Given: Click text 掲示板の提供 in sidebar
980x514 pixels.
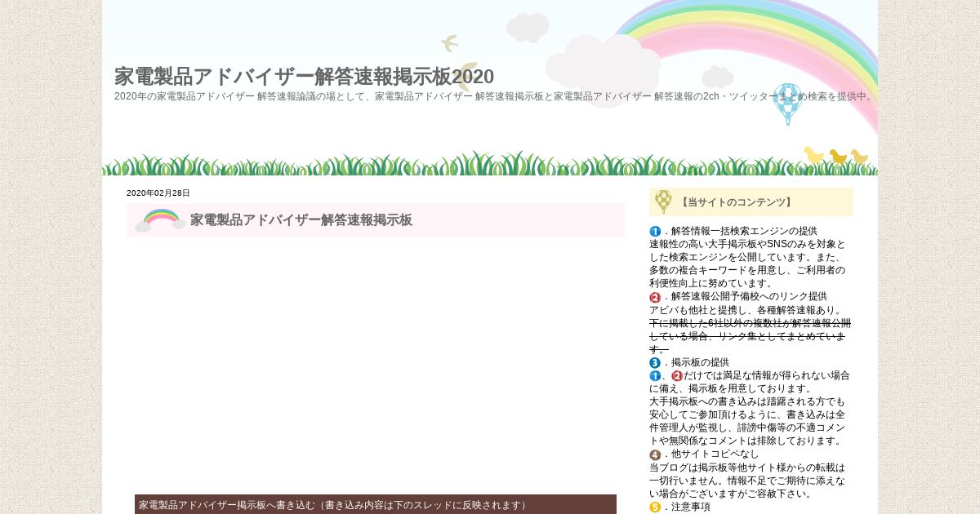Looking at the screenshot, I should [x=700, y=363].
